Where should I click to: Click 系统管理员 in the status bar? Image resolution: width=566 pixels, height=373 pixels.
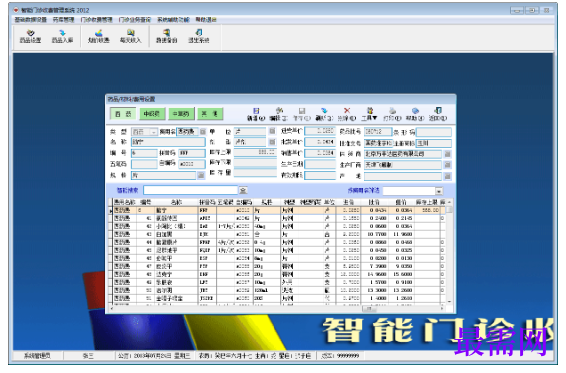[37, 356]
